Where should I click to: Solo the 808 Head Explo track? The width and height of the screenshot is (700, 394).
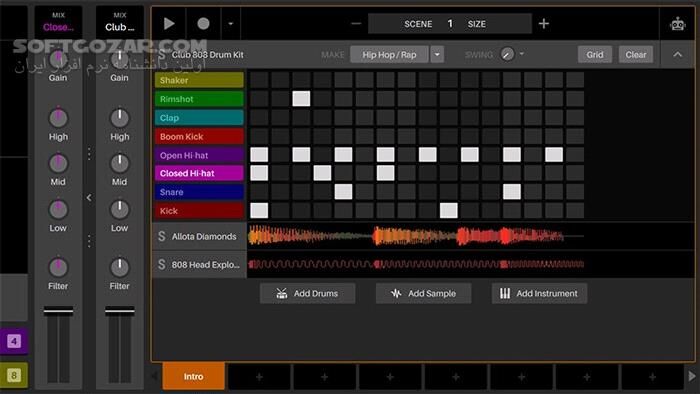[x=162, y=265]
